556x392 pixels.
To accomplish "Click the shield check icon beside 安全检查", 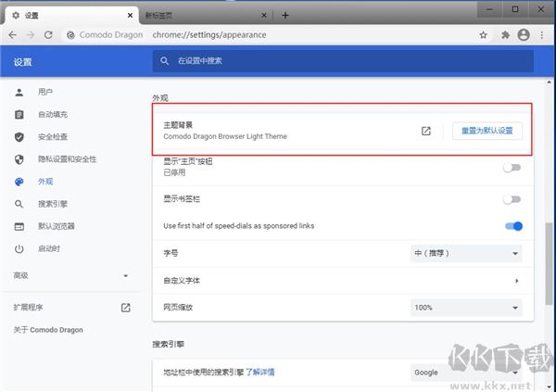I will click(19, 137).
